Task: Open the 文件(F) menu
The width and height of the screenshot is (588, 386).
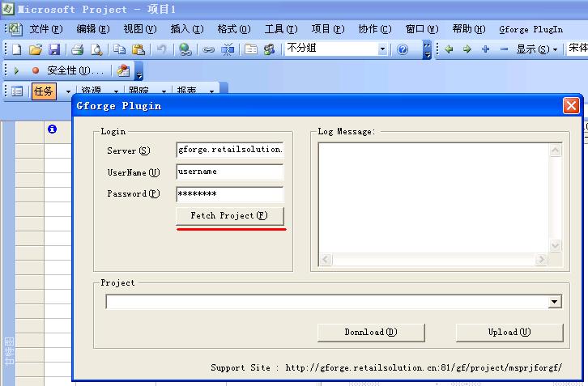Action: 46,29
